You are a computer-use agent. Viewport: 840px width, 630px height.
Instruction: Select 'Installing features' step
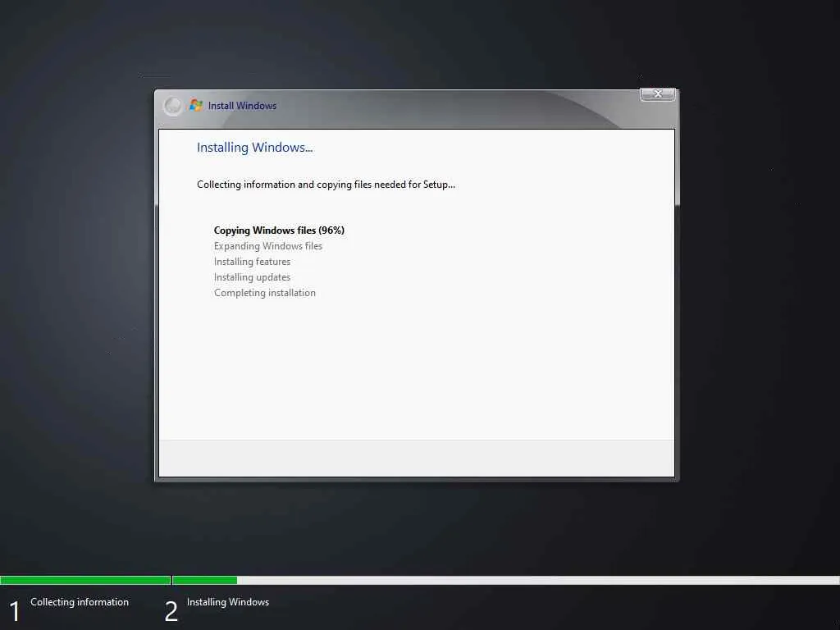pos(252,262)
